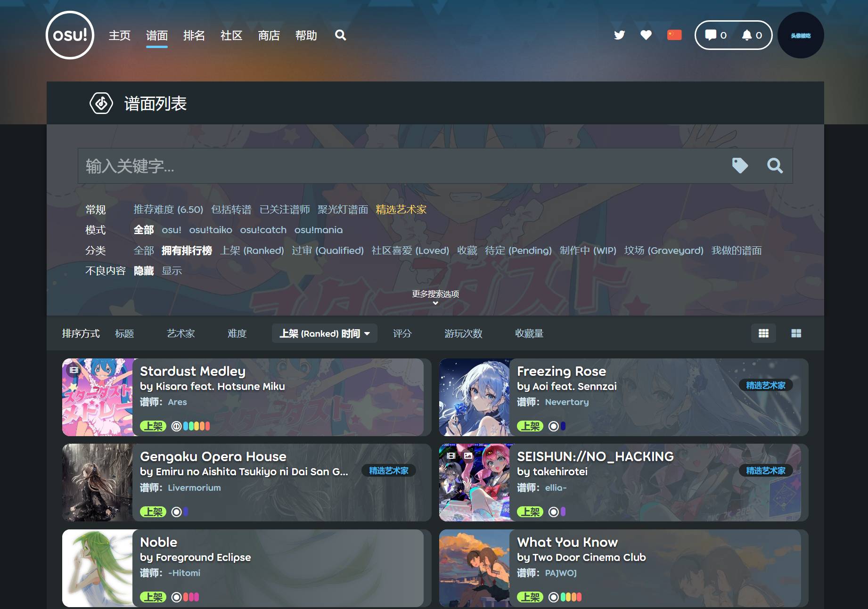This screenshot has height=609, width=868.
Task: Open the 上架 (Ranked) 时间 sort dropdown
Action: (x=324, y=333)
